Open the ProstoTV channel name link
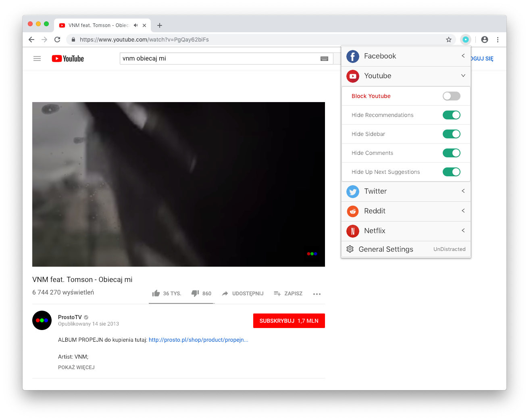529x420 pixels. click(x=70, y=317)
